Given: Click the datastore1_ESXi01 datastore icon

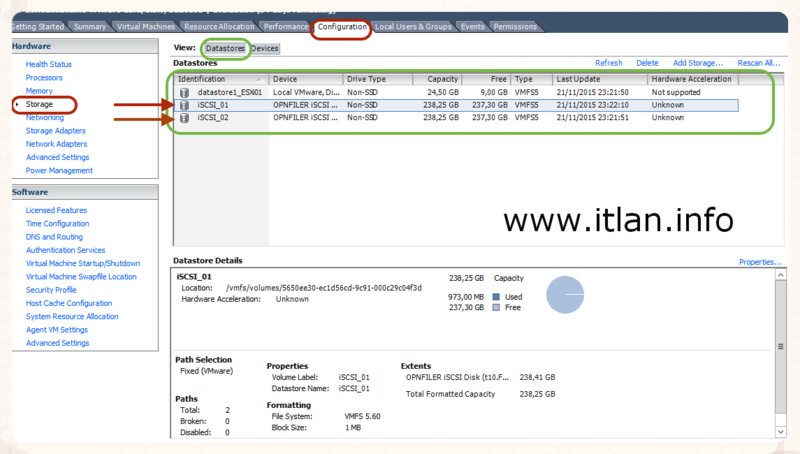Looking at the screenshot, I should [184, 92].
